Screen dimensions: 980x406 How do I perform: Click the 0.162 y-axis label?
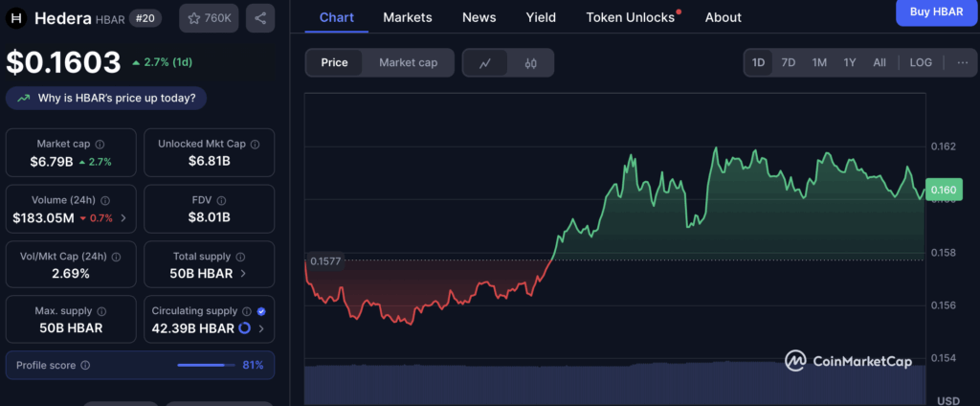(x=944, y=147)
